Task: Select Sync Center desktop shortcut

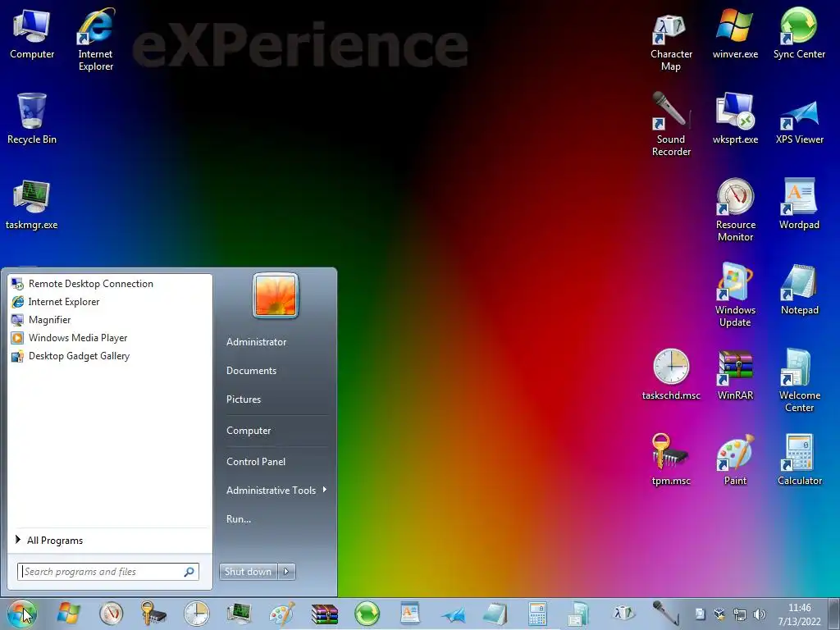Action: [799, 34]
